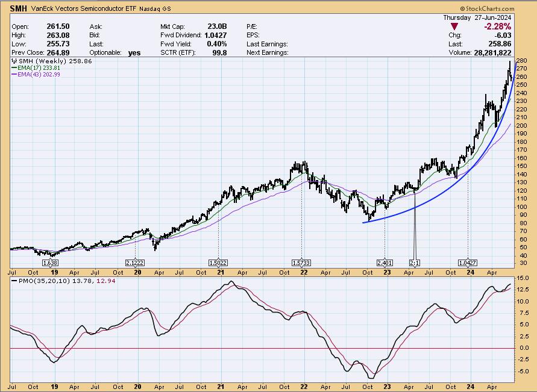Click the 1.0427 dividend marker on chart
537x392 pixels.
(x=468, y=263)
